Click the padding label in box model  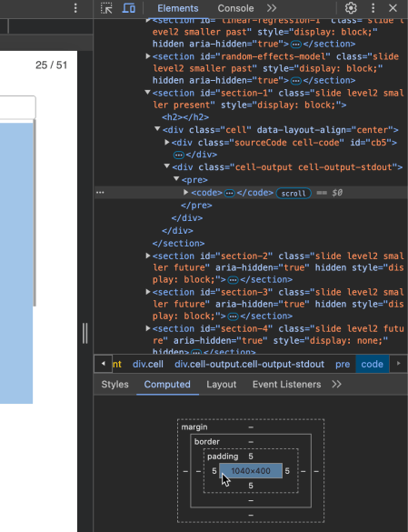coord(223,457)
